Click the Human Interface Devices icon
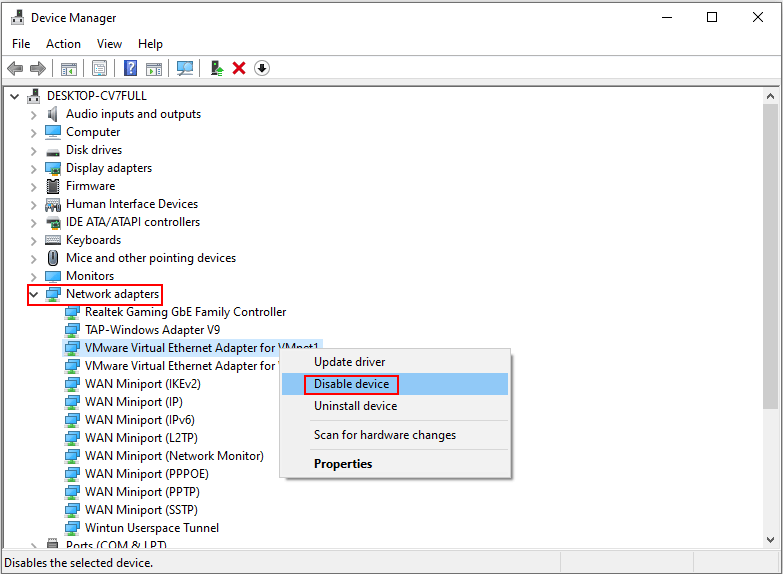The width and height of the screenshot is (783, 574). 53,204
